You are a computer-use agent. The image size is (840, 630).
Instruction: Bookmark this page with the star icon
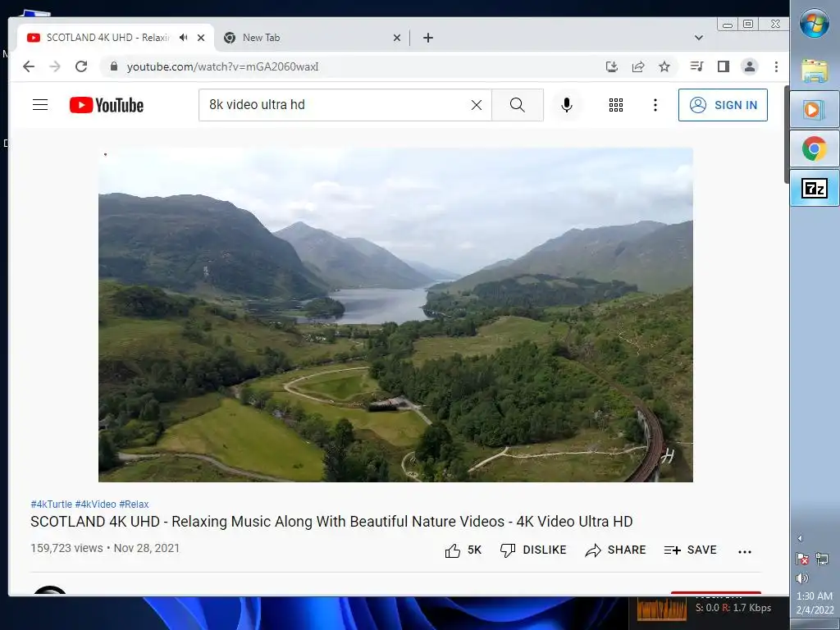(664, 66)
